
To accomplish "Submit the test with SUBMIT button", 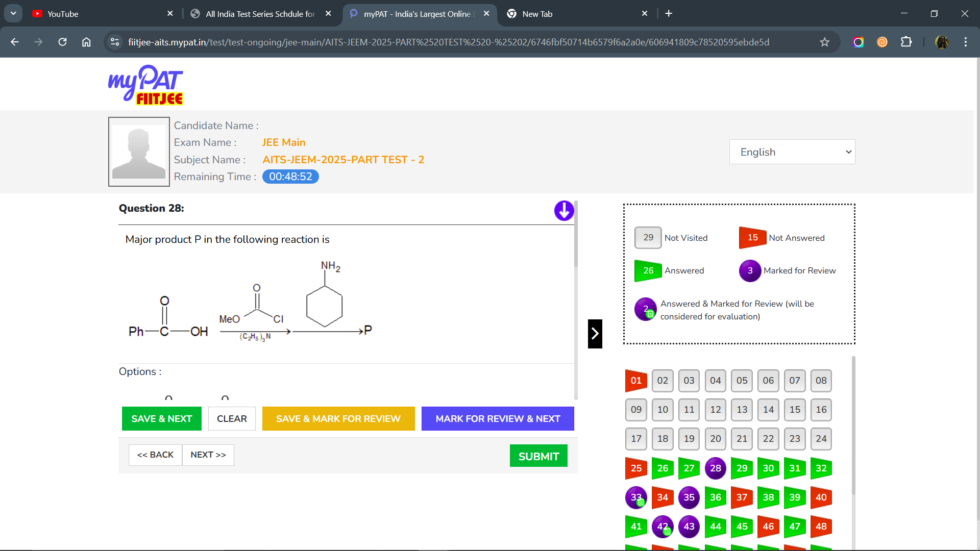I will coord(538,456).
